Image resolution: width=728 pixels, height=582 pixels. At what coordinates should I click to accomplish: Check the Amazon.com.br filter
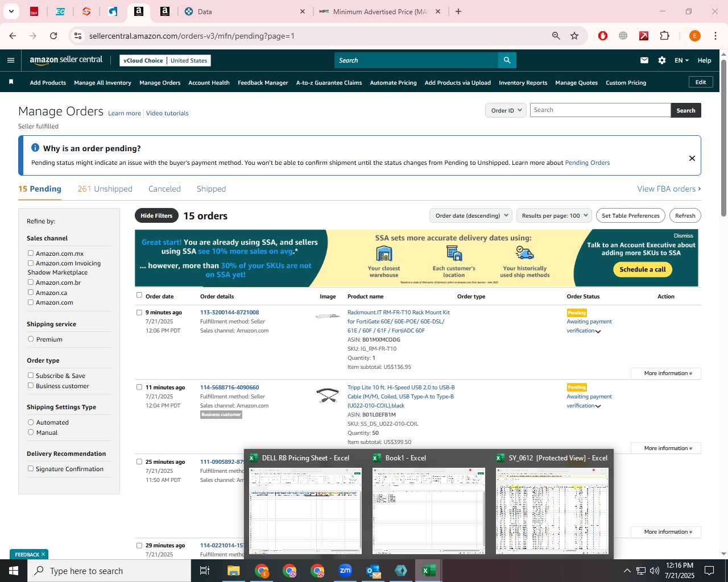31,282
